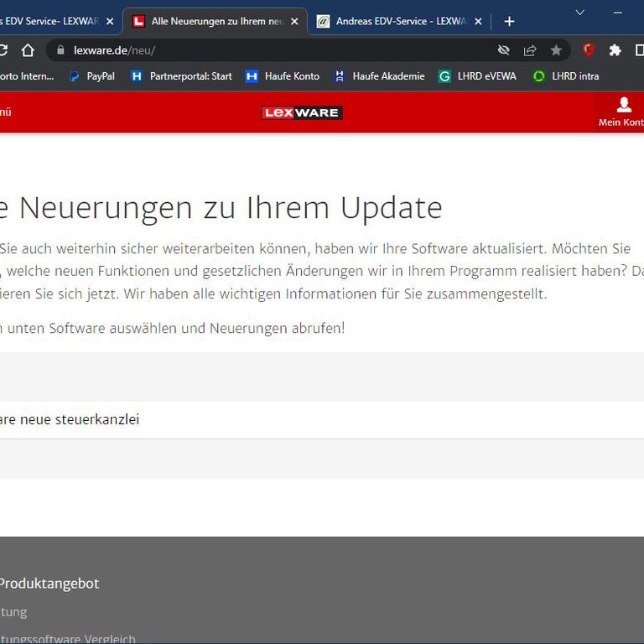Open the 'Partnerportal: Start' bookmark
The height and width of the screenshot is (644, 644).
pos(181,76)
